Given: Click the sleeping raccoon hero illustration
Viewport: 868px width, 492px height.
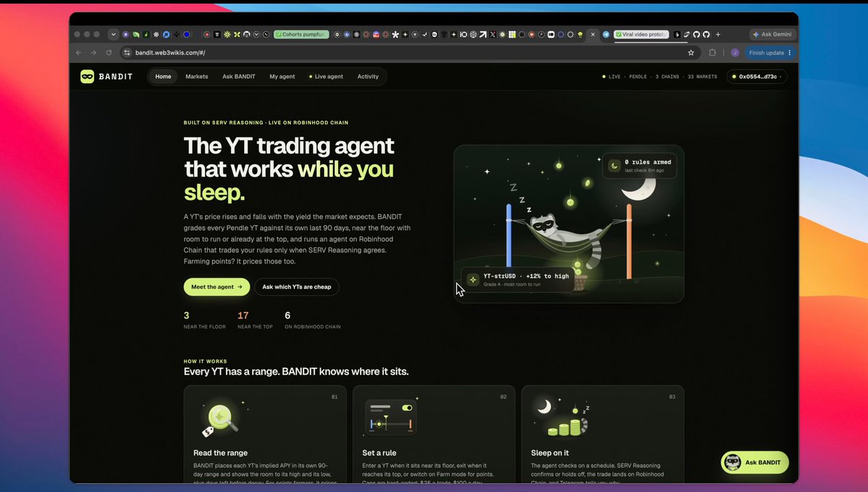Looking at the screenshot, I should coord(569,224).
